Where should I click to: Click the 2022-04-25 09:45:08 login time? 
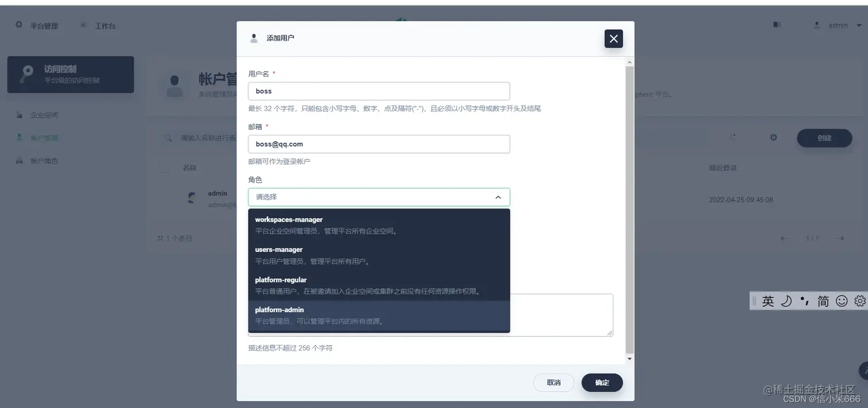(x=741, y=200)
